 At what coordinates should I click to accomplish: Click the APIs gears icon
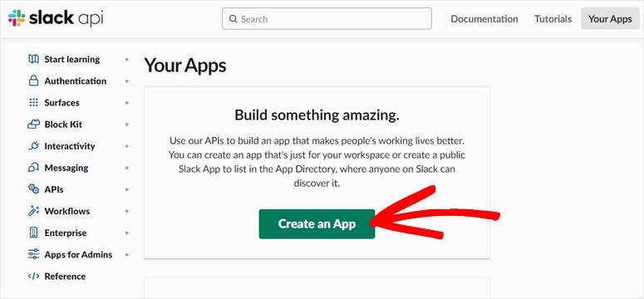tap(33, 189)
